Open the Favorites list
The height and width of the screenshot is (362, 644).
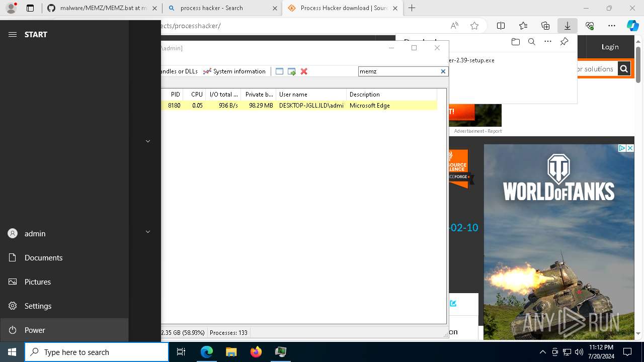[x=523, y=26]
